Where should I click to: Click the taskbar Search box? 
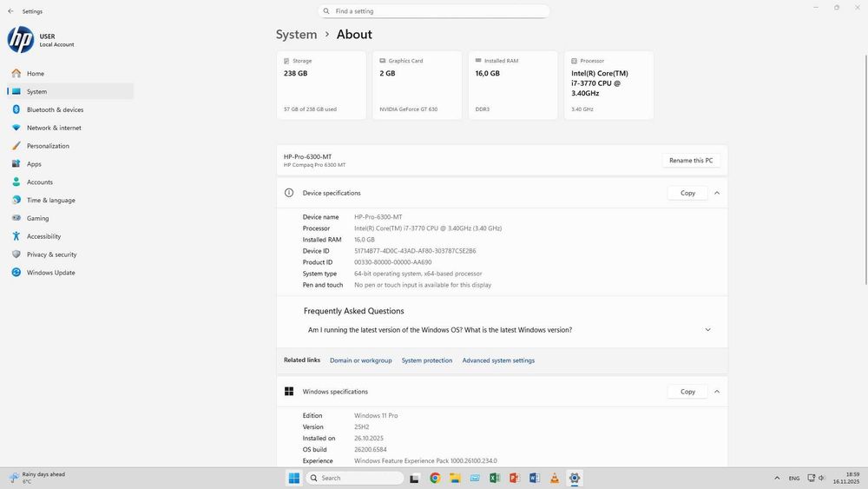(x=355, y=478)
